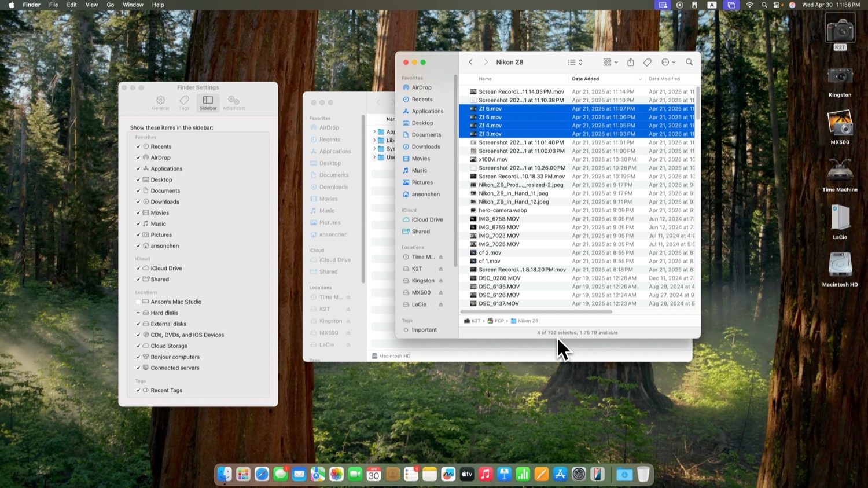Open the Trash from the Dock
This screenshot has height=488, width=868.
[x=643, y=474]
